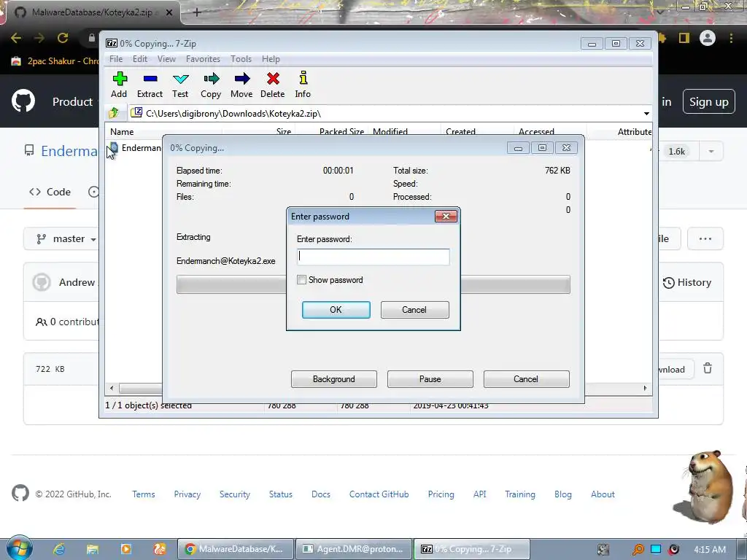Click the GitHub logo in page footer
747x560 pixels.
point(20,494)
